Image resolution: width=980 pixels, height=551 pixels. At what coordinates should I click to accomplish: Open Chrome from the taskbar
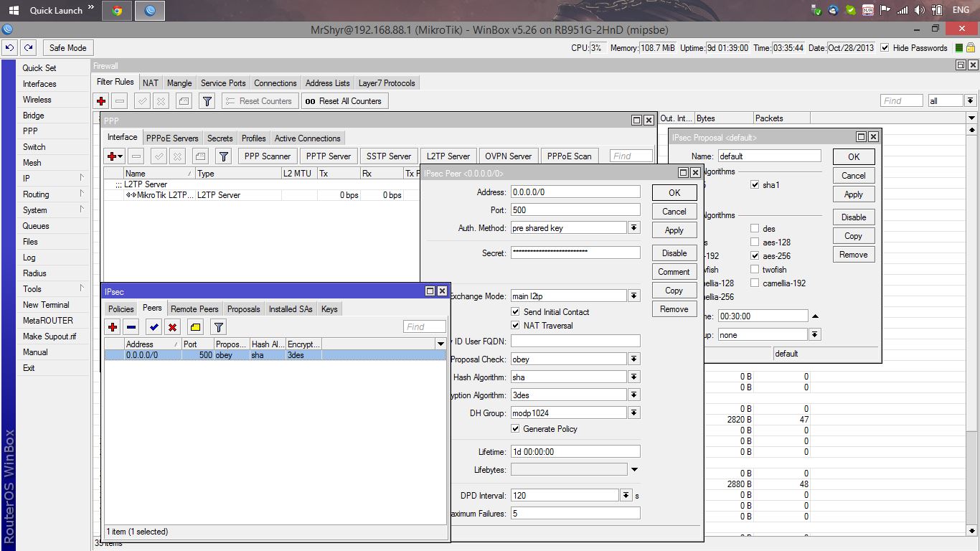point(117,11)
